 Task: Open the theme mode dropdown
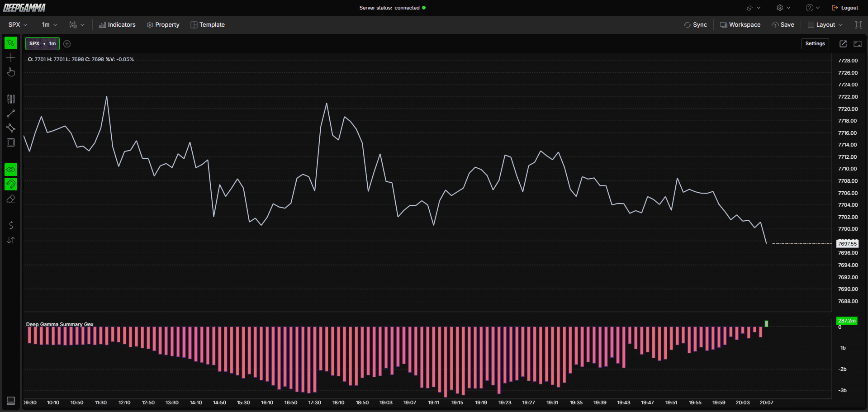(x=754, y=8)
